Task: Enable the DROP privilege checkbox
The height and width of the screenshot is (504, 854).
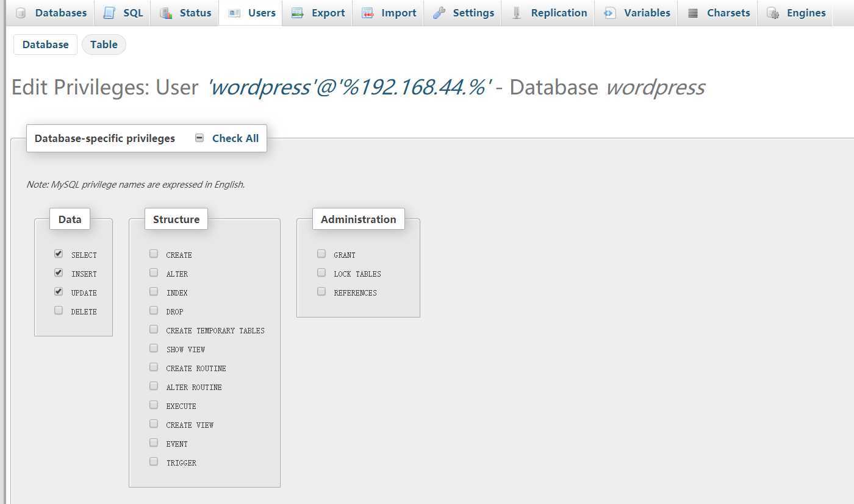Action: pyautogui.click(x=154, y=310)
